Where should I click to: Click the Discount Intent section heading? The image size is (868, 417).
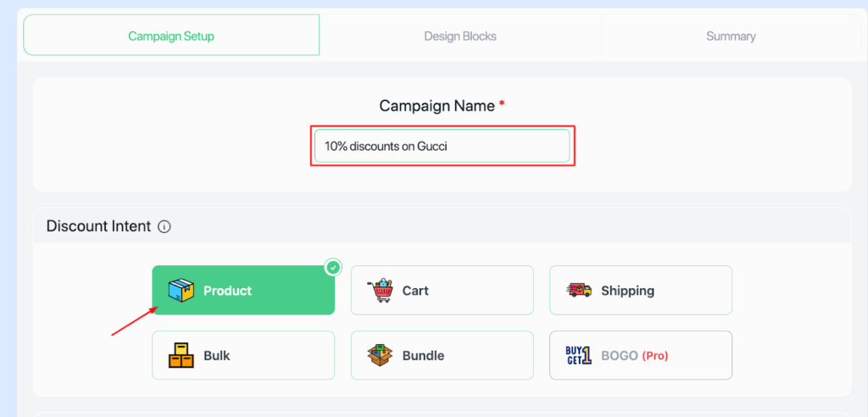point(98,226)
